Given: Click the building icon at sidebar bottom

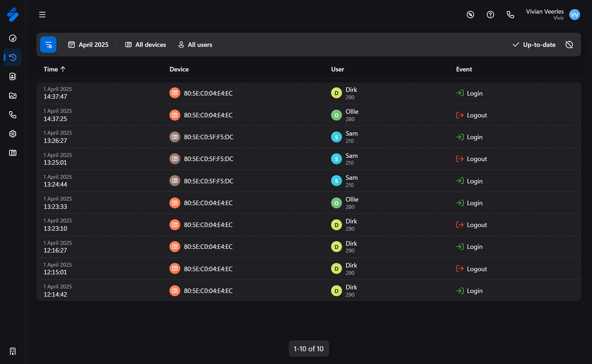Looking at the screenshot, I should (13, 351).
